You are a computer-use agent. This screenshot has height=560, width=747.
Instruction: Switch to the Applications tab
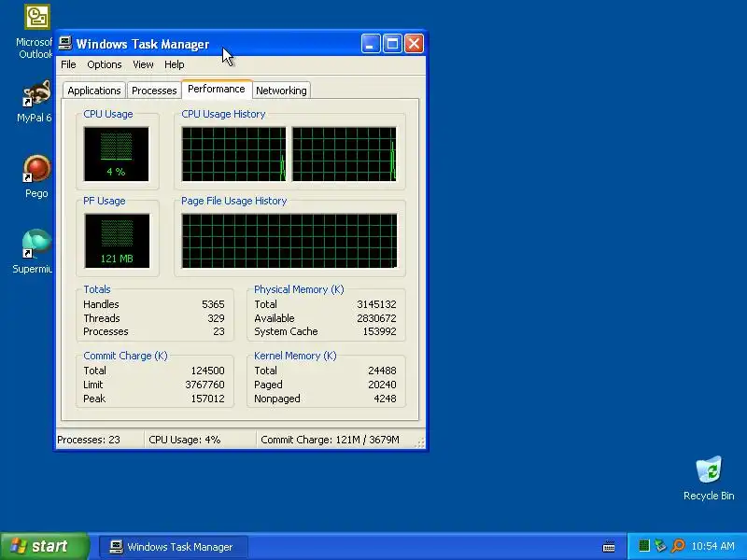coord(94,91)
